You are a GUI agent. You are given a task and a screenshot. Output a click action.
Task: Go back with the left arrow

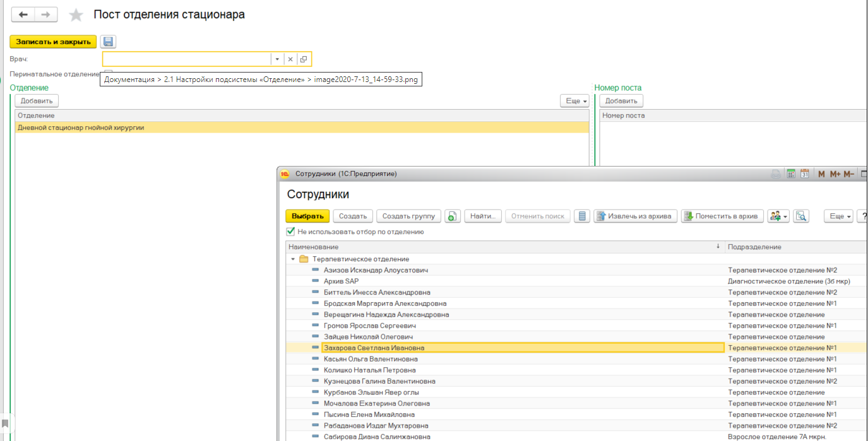click(23, 15)
